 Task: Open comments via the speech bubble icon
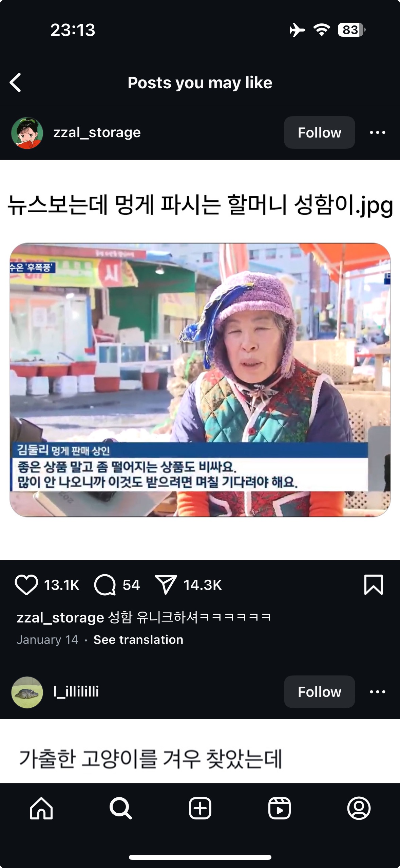click(x=105, y=585)
